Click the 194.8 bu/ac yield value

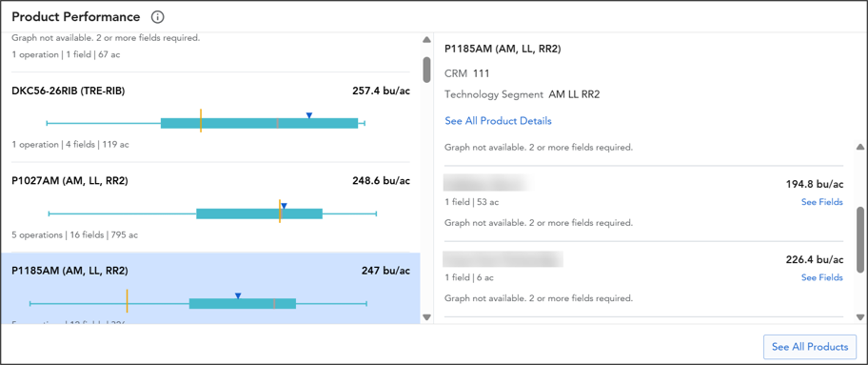(815, 184)
